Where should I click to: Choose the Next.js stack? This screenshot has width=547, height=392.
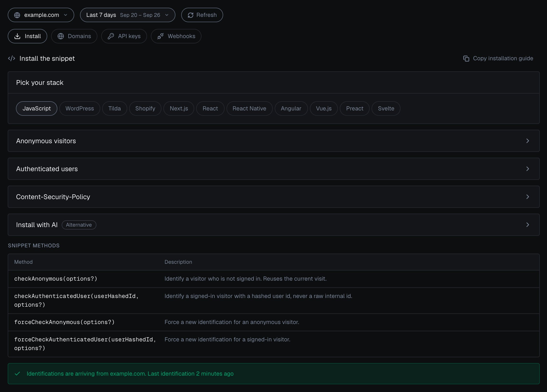click(179, 108)
